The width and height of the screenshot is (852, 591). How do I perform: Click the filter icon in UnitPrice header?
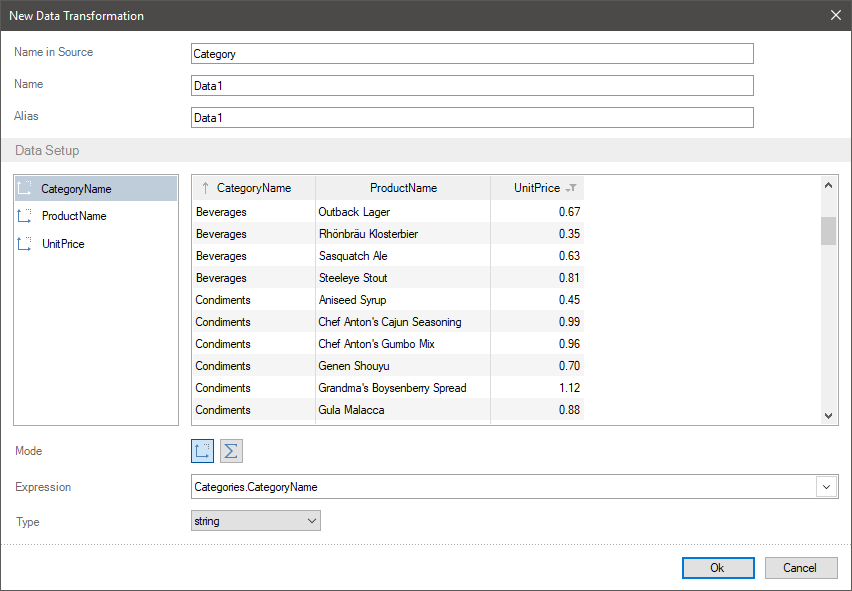(x=571, y=188)
